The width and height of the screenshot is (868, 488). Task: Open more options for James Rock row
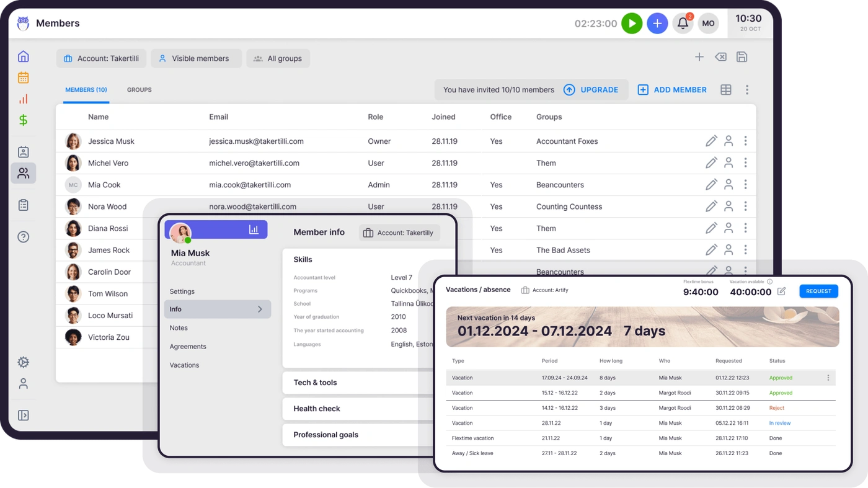[x=745, y=250]
